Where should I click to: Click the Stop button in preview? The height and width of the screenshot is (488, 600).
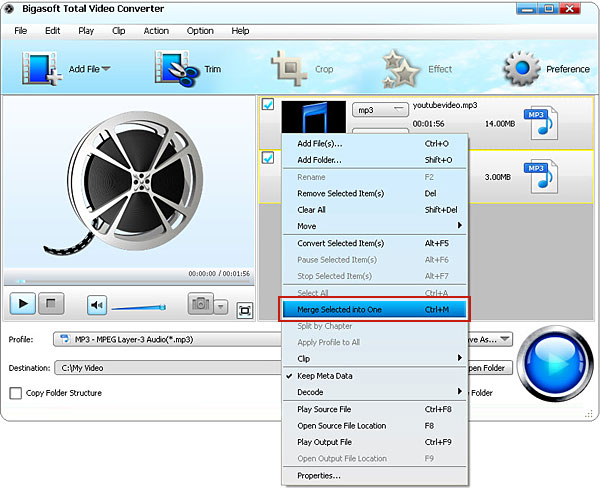pyautogui.click(x=51, y=304)
